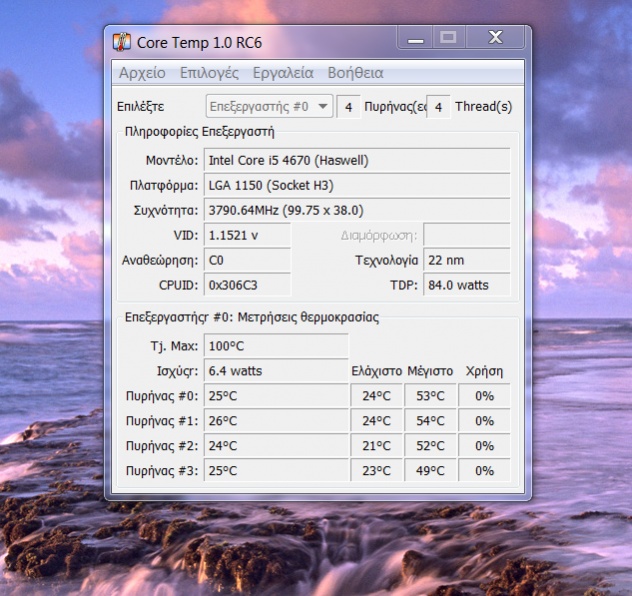Click Πυρήνας #2 maximum temperature 52°C
This screenshot has width=632, height=596.
point(430,446)
